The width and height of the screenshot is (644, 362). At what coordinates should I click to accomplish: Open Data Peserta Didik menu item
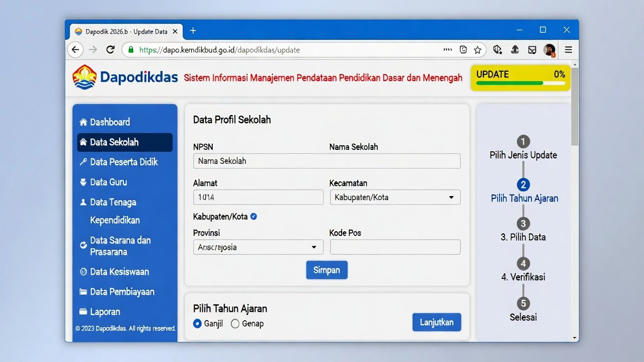(x=125, y=162)
